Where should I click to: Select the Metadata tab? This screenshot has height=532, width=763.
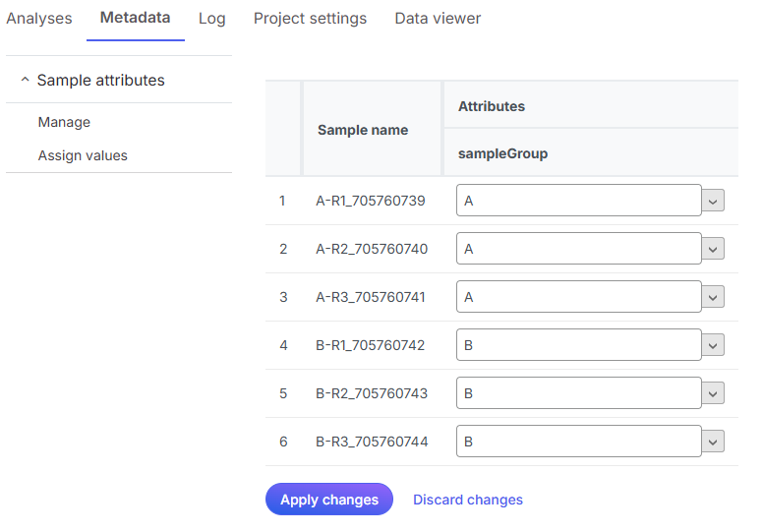[x=135, y=18]
